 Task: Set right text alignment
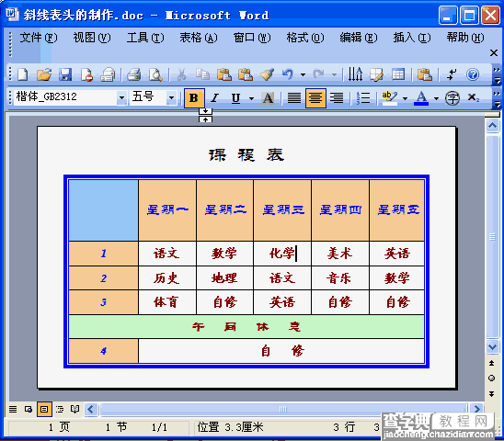click(x=337, y=98)
